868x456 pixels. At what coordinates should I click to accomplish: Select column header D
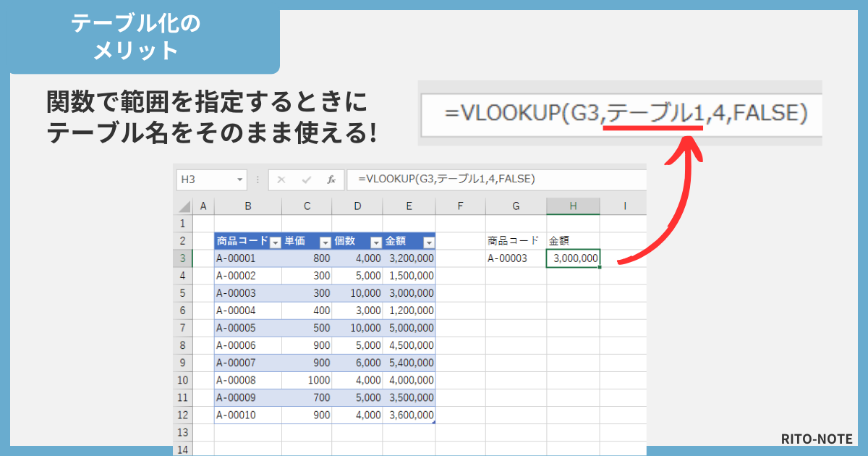click(357, 206)
